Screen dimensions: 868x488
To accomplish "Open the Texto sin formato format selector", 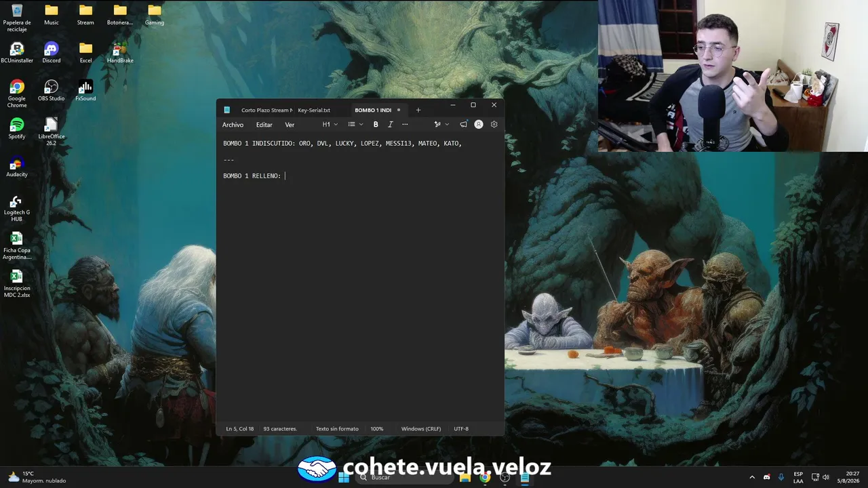I will tap(337, 429).
